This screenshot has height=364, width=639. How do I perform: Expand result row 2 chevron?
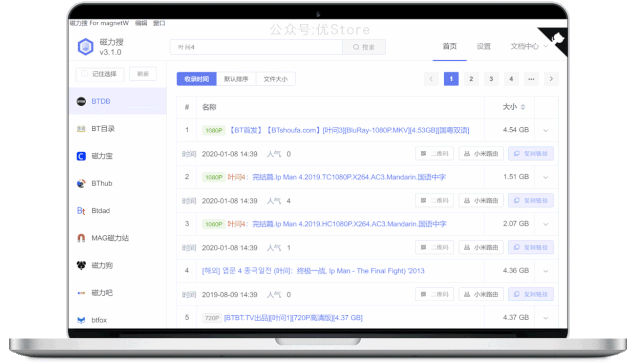(546, 177)
